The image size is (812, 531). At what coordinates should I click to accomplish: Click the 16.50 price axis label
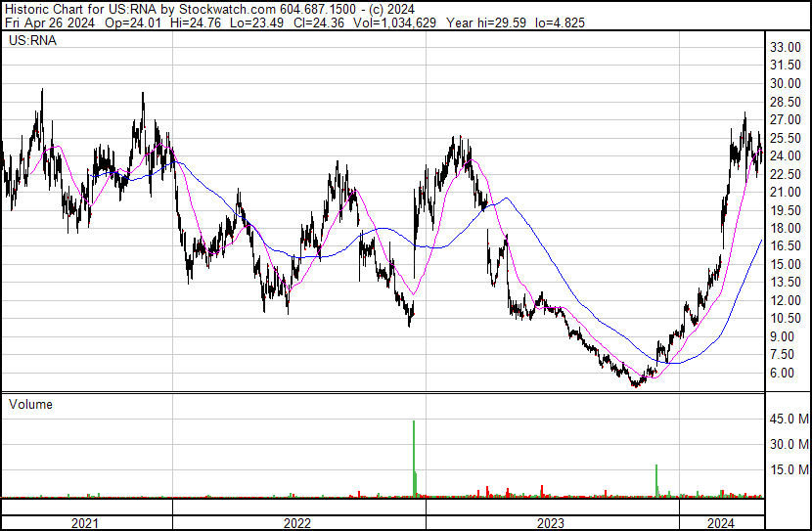[786, 245]
